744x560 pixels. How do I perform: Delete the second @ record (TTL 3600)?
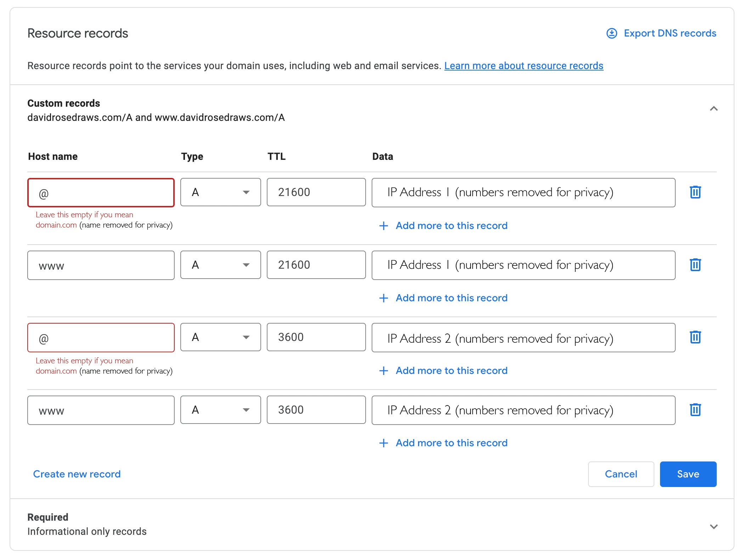tap(695, 337)
